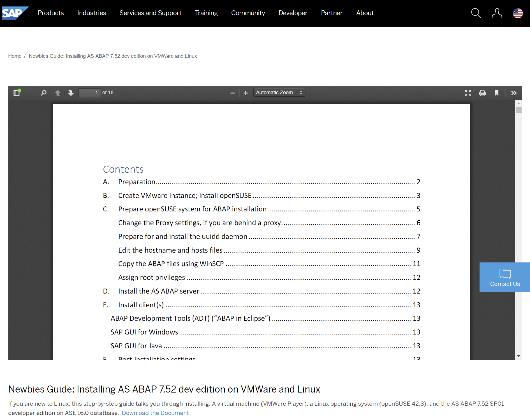Click the PDF page number field
Image resolution: width=530 pixels, height=420 pixels.
coord(90,93)
